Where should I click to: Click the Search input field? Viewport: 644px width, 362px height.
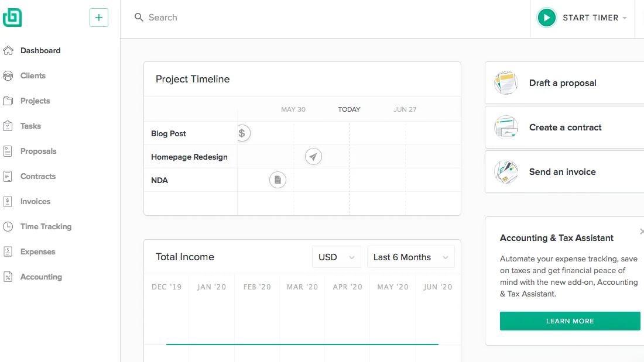293,18
